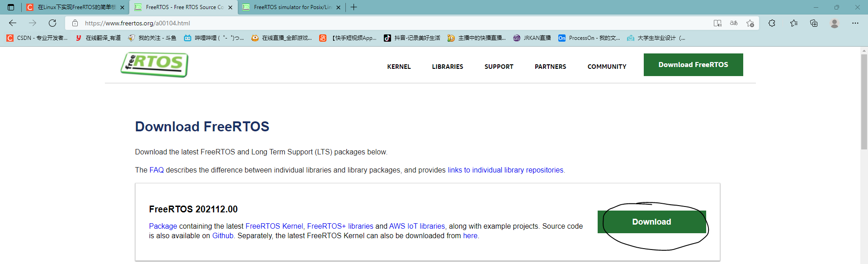Open the LIBRARIES menu
The image size is (868, 264).
point(448,67)
